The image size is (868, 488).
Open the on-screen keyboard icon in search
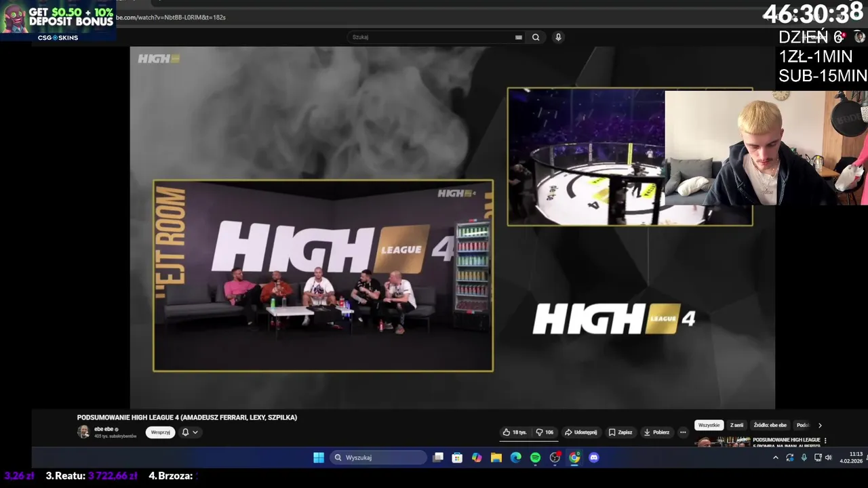pos(519,37)
